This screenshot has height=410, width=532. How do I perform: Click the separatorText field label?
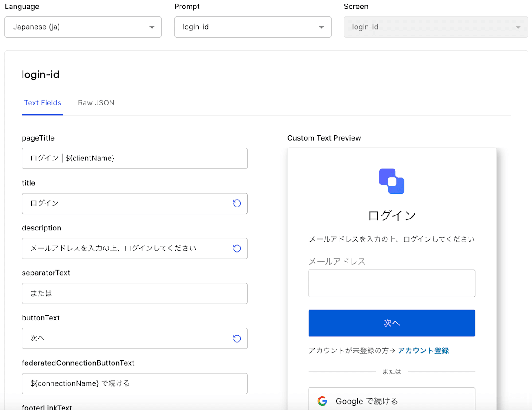click(x=46, y=273)
